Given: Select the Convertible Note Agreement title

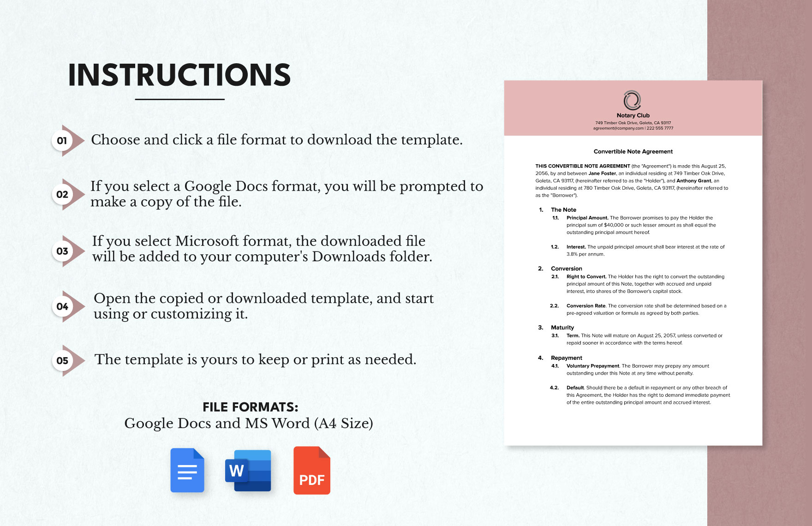Looking at the screenshot, I should 633,151.
